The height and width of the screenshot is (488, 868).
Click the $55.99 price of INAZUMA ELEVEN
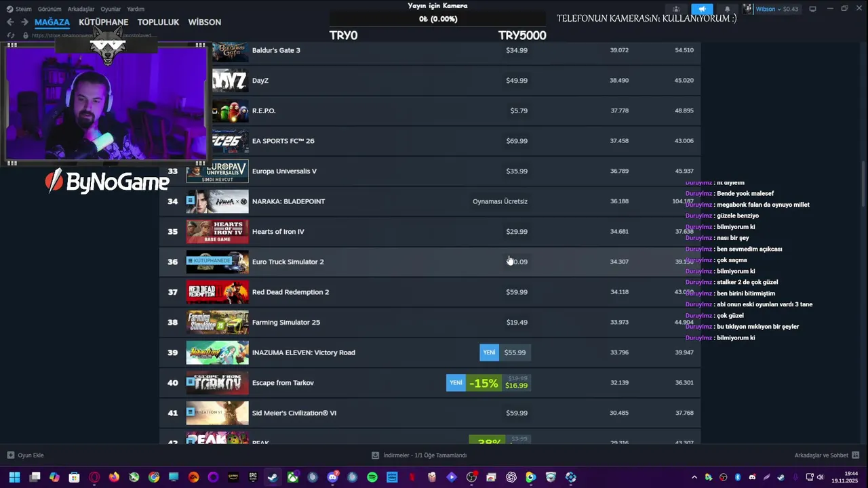[x=515, y=352]
